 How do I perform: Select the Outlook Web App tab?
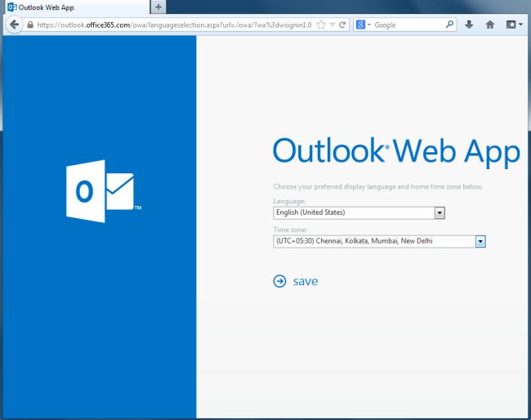(76, 7)
